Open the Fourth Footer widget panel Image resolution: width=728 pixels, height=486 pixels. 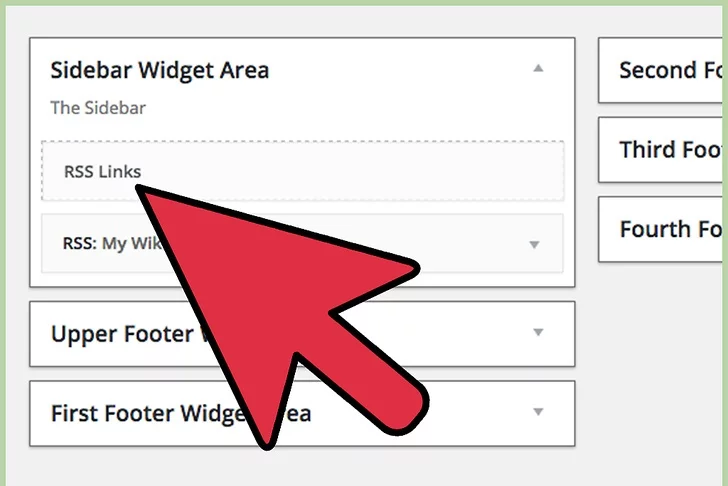coord(660,229)
